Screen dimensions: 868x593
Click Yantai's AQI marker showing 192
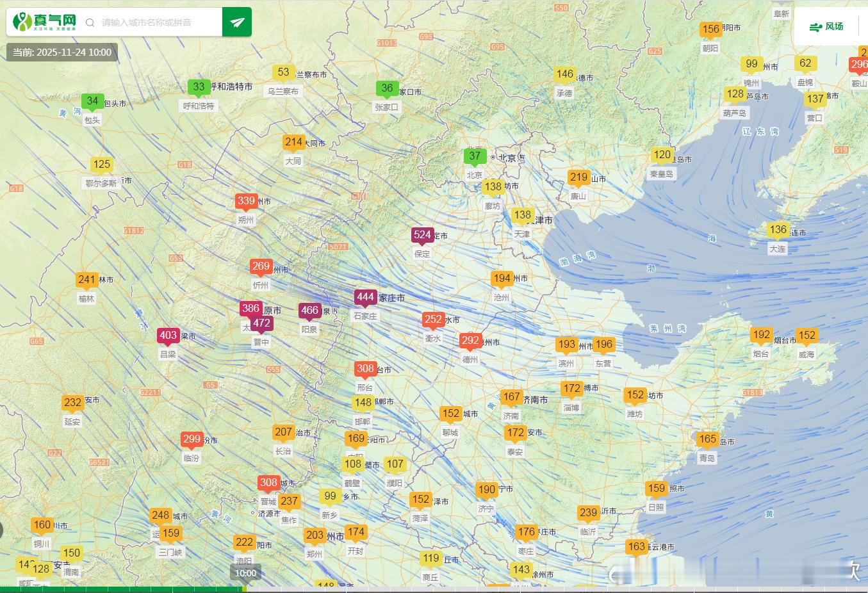(x=761, y=336)
